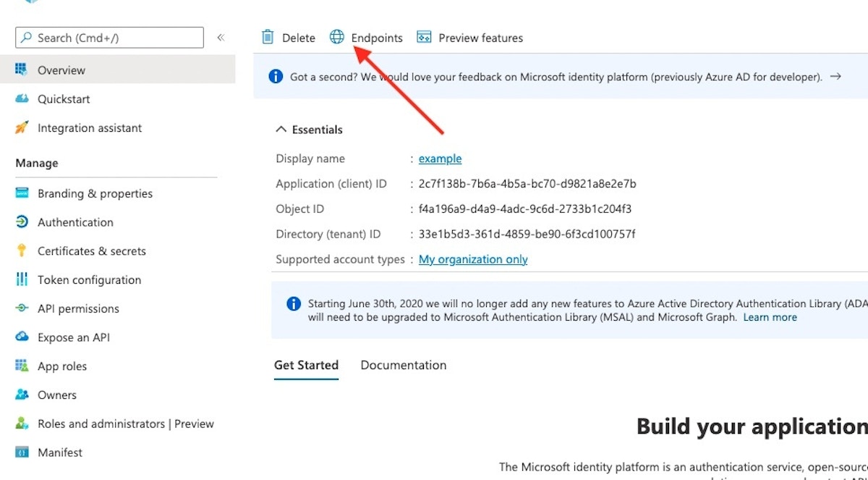This screenshot has width=868, height=480.
Task: Collapse the Essentials section
Action: point(281,130)
